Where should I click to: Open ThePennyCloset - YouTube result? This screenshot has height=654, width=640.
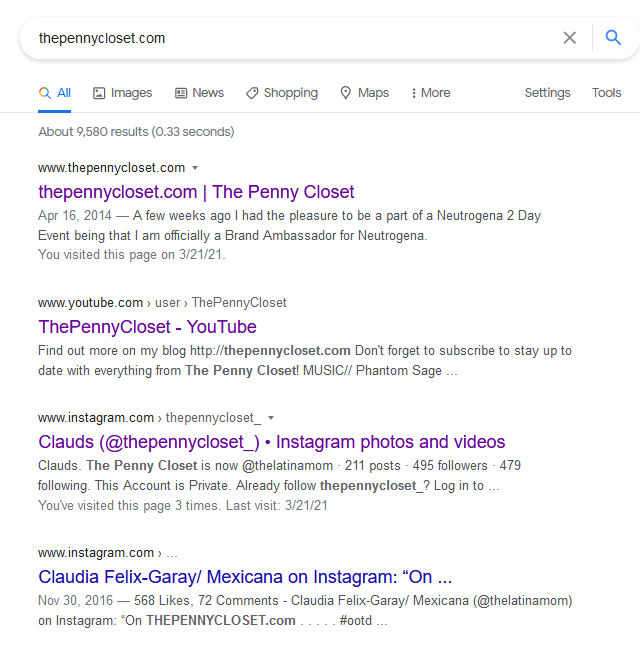147,327
